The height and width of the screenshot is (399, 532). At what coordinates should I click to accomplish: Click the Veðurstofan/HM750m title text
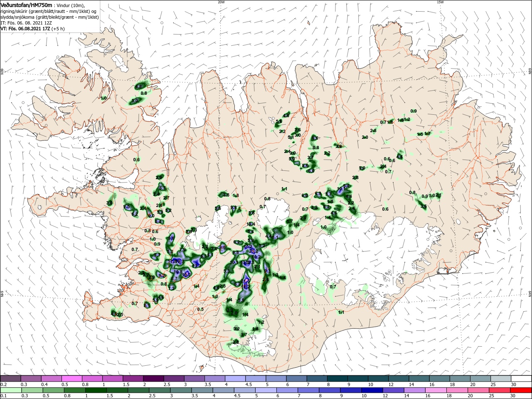(x=27, y=5)
